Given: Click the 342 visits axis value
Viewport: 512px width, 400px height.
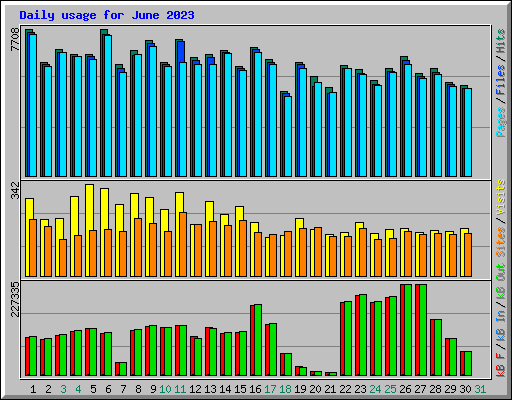Looking at the screenshot, I should pyautogui.click(x=15, y=190).
